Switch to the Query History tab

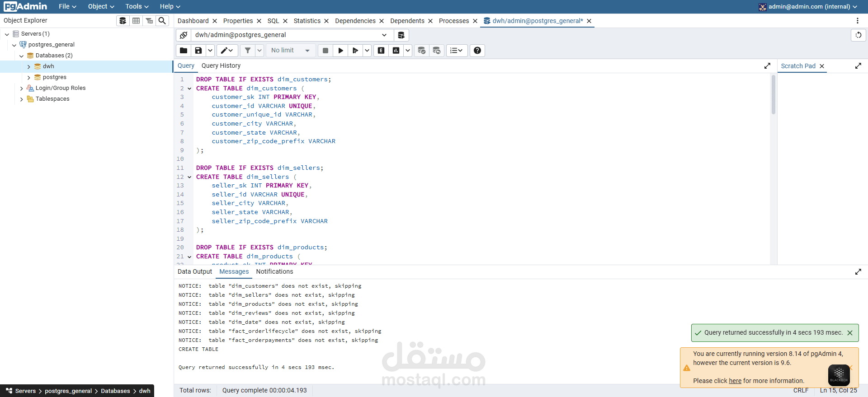point(221,65)
